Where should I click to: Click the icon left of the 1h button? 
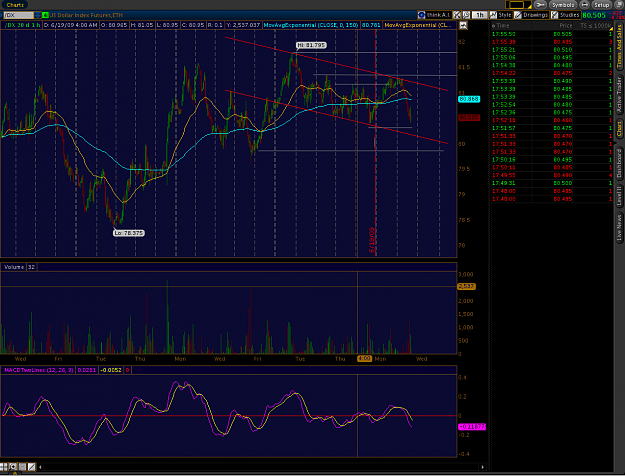(x=466, y=15)
